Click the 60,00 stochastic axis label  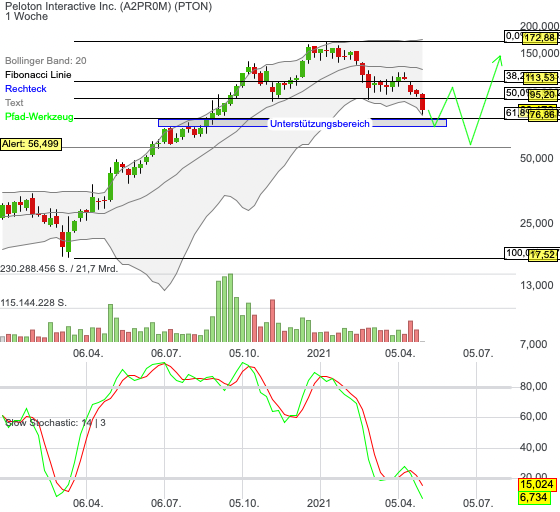[x=534, y=416]
